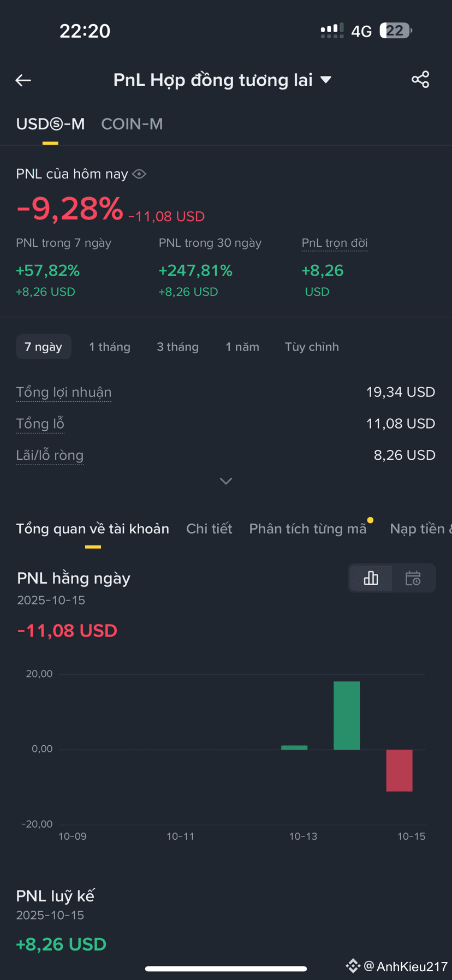Switch to calendar view icon
The width and height of the screenshot is (452, 980).
click(413, 578)
